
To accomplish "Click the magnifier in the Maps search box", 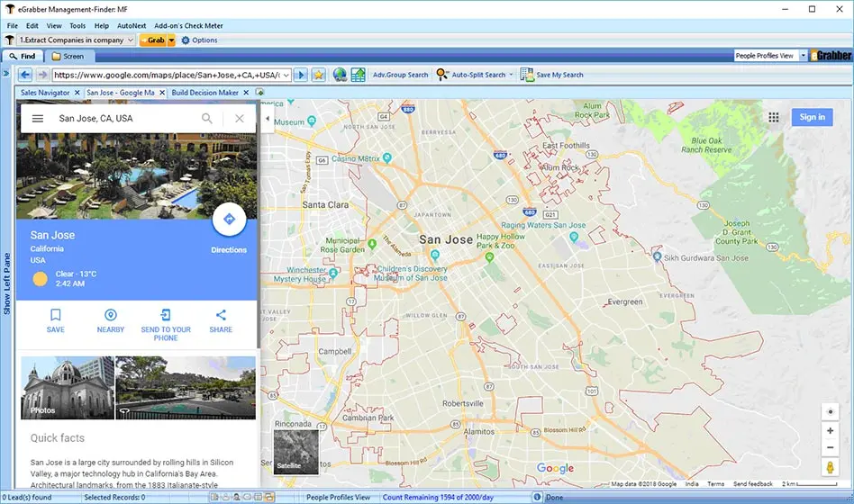I will point(207,118).
